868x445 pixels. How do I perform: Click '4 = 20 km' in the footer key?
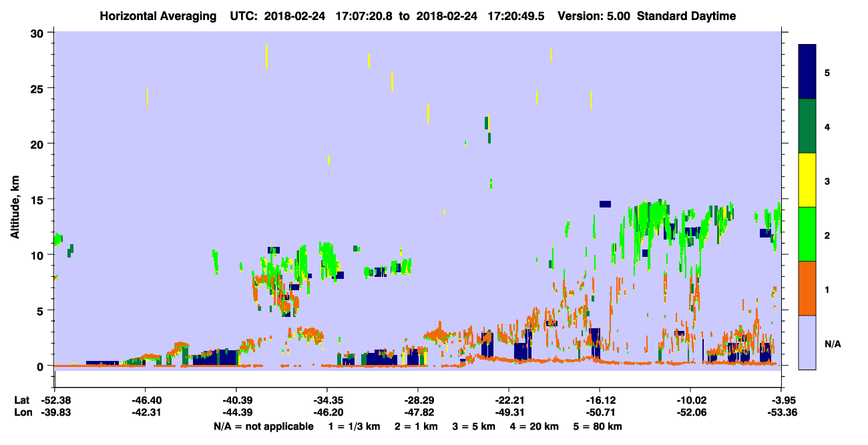[534, 426]
